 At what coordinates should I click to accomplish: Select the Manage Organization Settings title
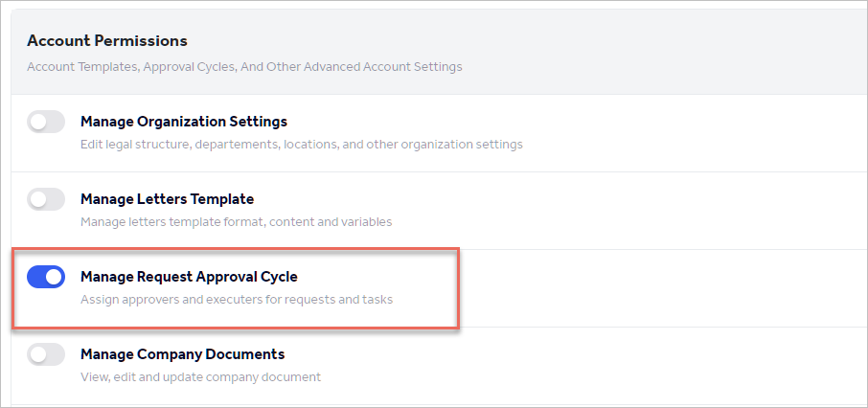point(183,123)
